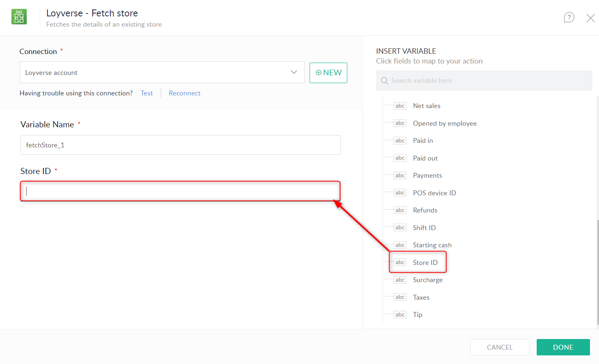Viewport: 599px width, 364px height.
Task: Open the help question mark icon
Action: [x=569, y=17]
